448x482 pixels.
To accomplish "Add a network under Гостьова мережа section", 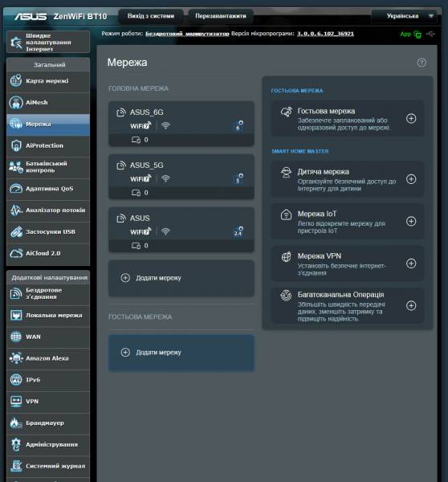I will [x=181, y=353].
